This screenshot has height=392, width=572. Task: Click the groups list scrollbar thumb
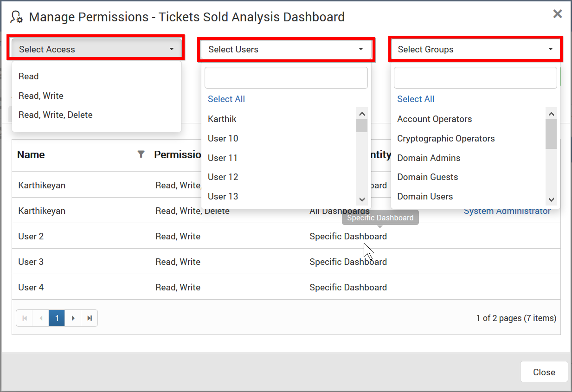pyautogui.click(x=551, y=134)
